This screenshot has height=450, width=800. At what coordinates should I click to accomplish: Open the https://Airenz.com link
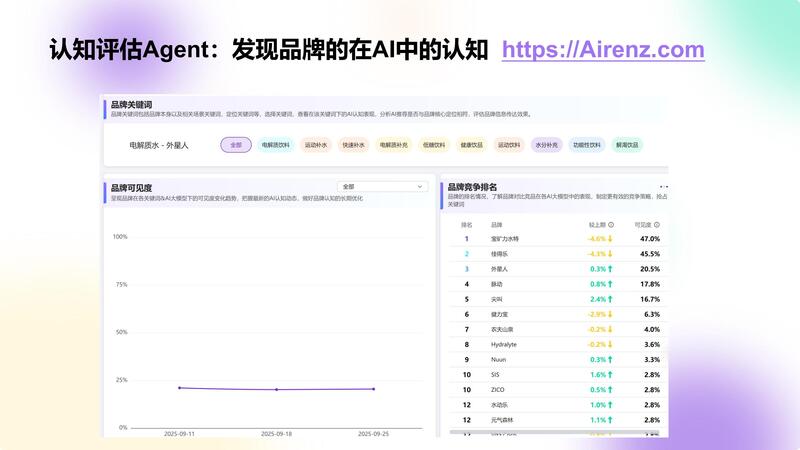click(602, 50)
